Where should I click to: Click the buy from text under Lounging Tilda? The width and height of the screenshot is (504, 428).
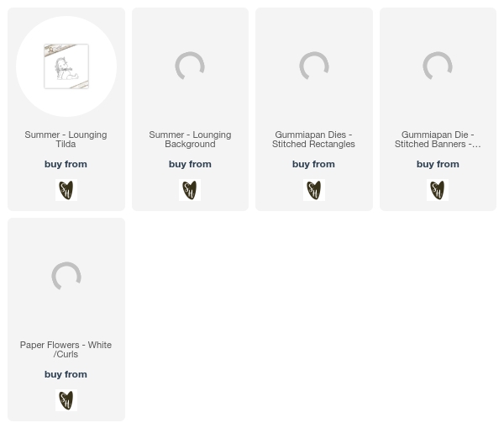pyautogui.click(x=66, y=164)
